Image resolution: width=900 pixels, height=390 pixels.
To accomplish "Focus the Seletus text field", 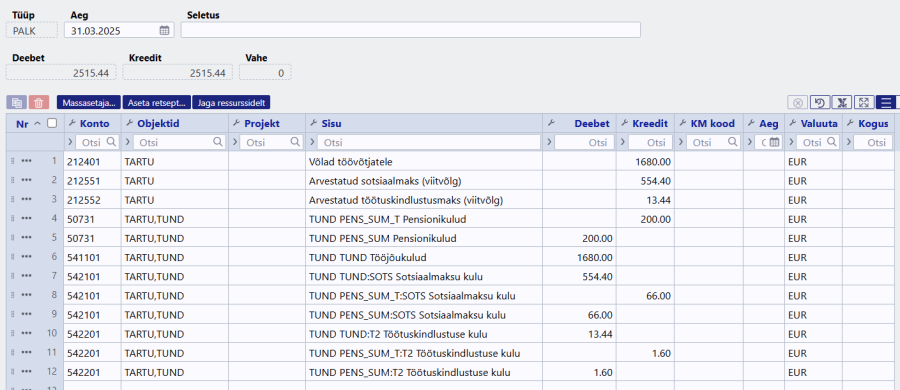I will coord(411,30).
